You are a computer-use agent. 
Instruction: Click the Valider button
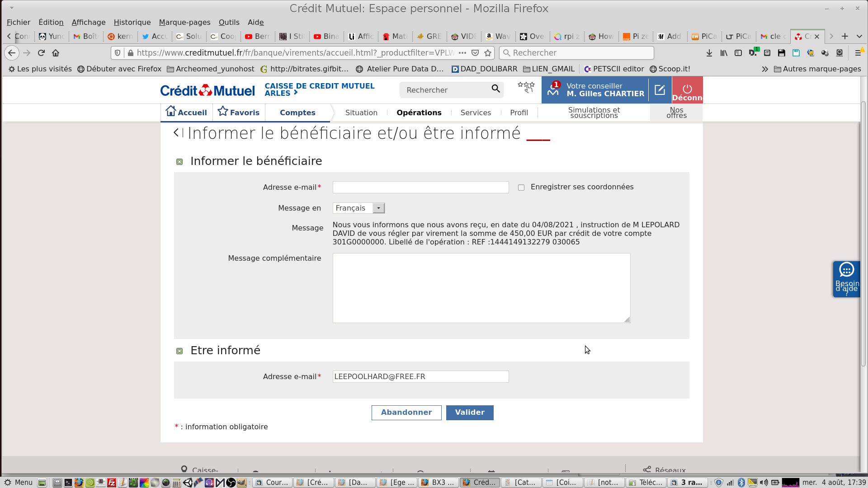click(x=469, y=413)
